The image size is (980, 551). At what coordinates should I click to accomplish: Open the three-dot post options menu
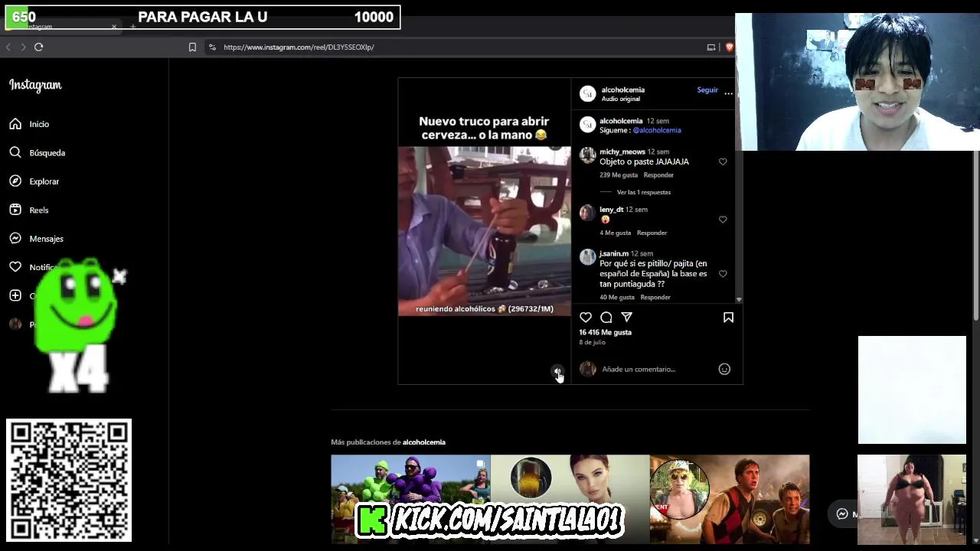[728, 93]
